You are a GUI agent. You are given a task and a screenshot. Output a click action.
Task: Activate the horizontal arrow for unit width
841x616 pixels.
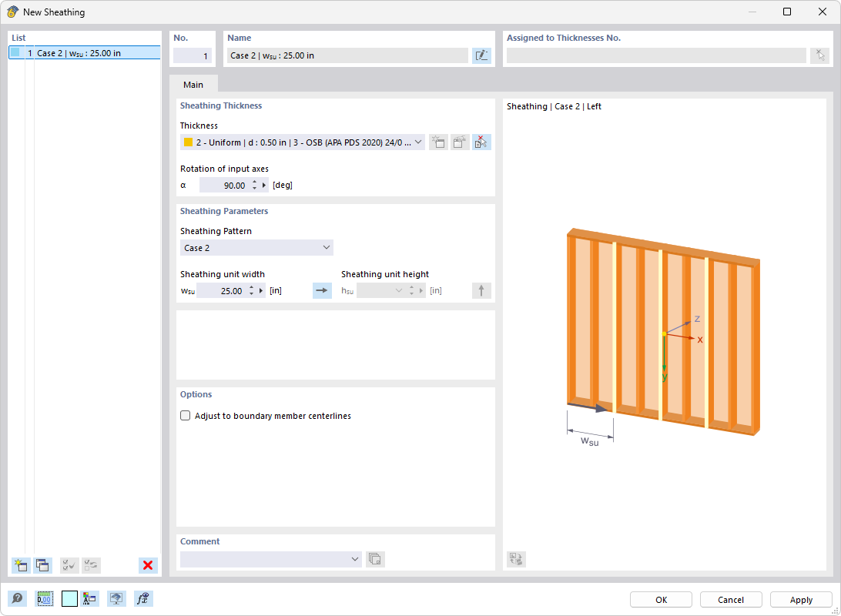[322, 290]
